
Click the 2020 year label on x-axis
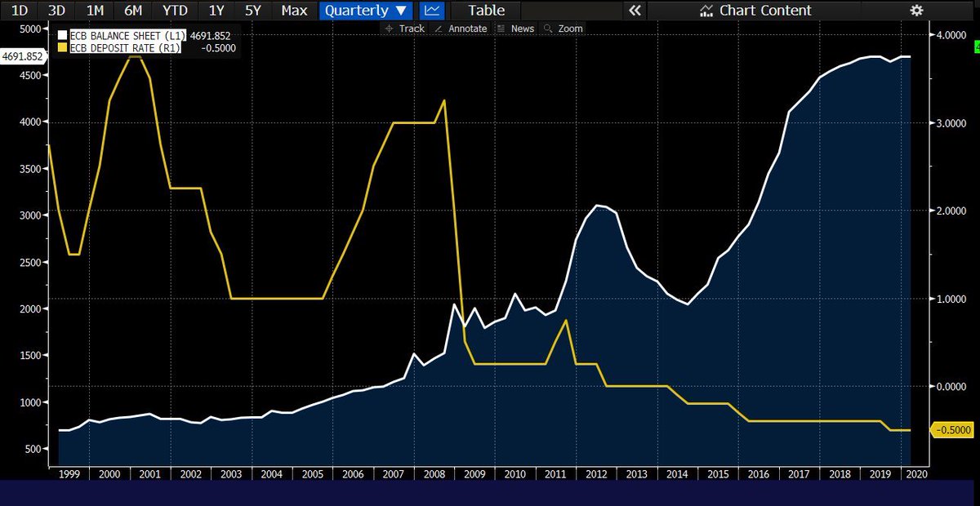916,473
